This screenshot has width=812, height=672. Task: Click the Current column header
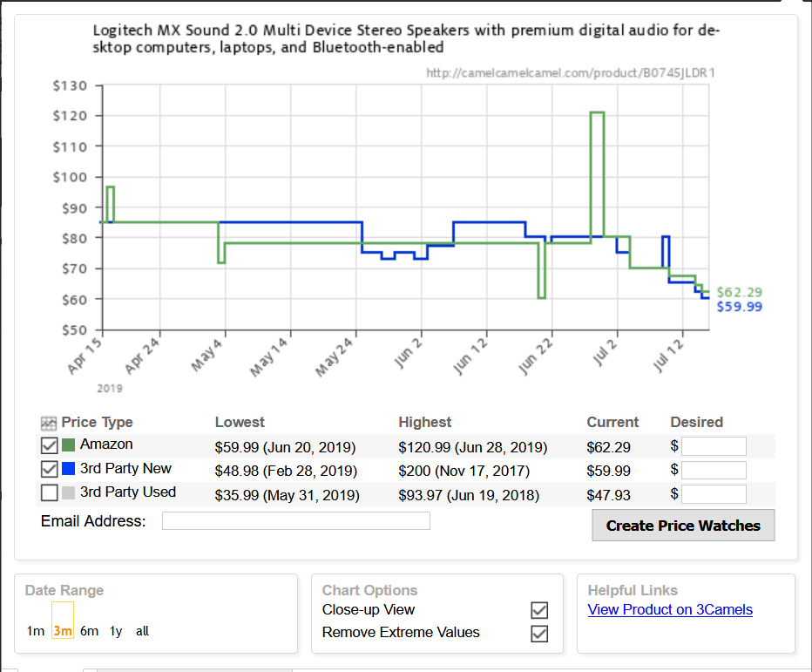[612, 422]
